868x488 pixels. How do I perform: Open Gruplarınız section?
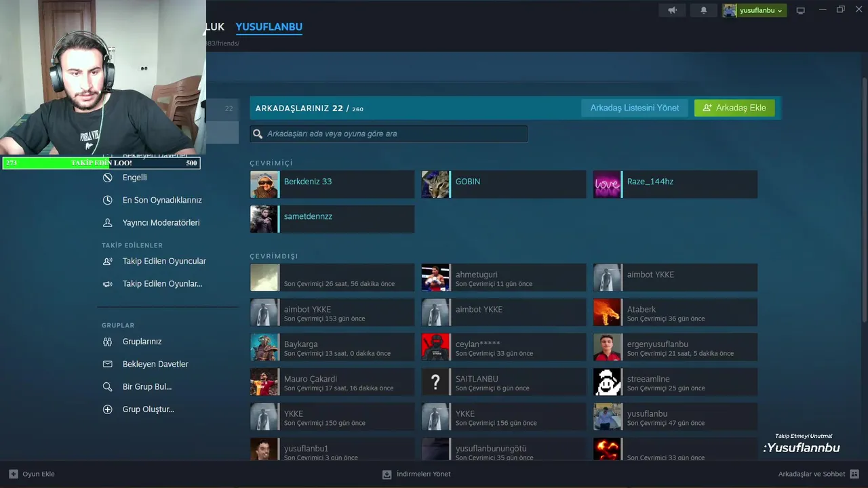142,342
